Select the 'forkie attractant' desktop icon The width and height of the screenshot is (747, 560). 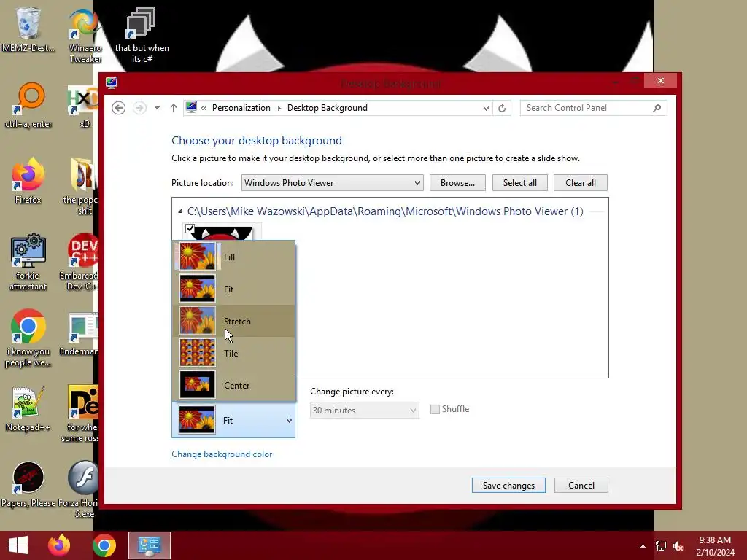tap(28, 262)
